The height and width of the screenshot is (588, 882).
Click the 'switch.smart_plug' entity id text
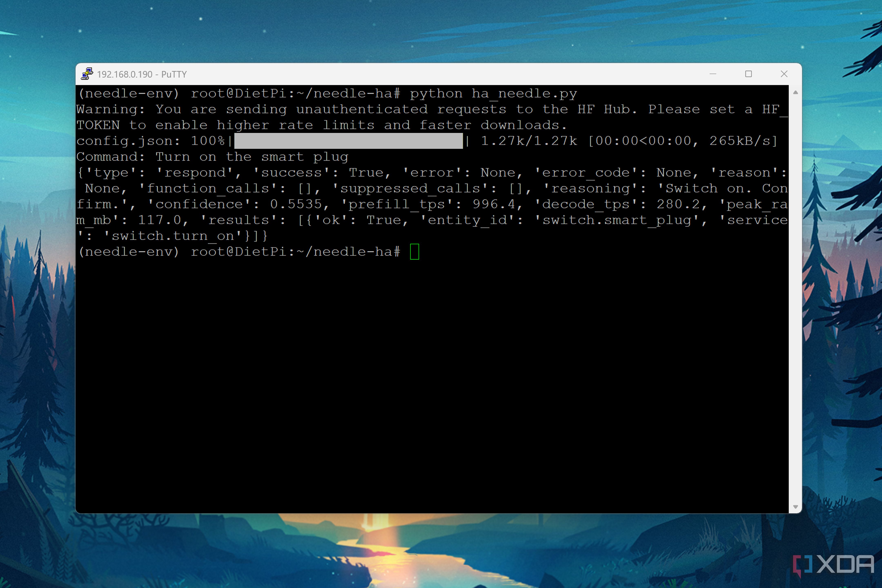point(617,220)
